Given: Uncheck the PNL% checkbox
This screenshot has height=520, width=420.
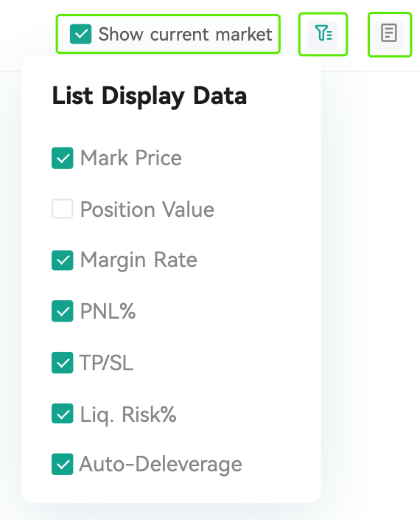Looking at the screenshot, I should (x=63, y=311).
